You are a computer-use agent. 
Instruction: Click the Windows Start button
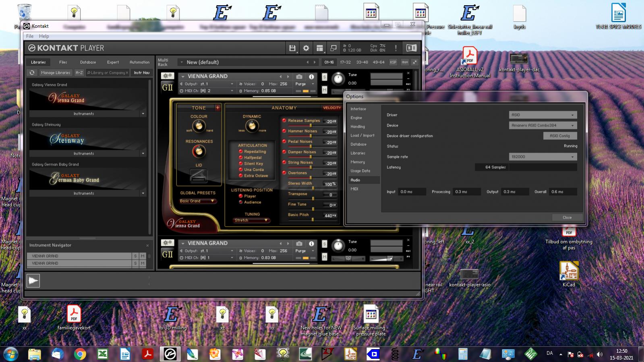click(x=11, y=354)
